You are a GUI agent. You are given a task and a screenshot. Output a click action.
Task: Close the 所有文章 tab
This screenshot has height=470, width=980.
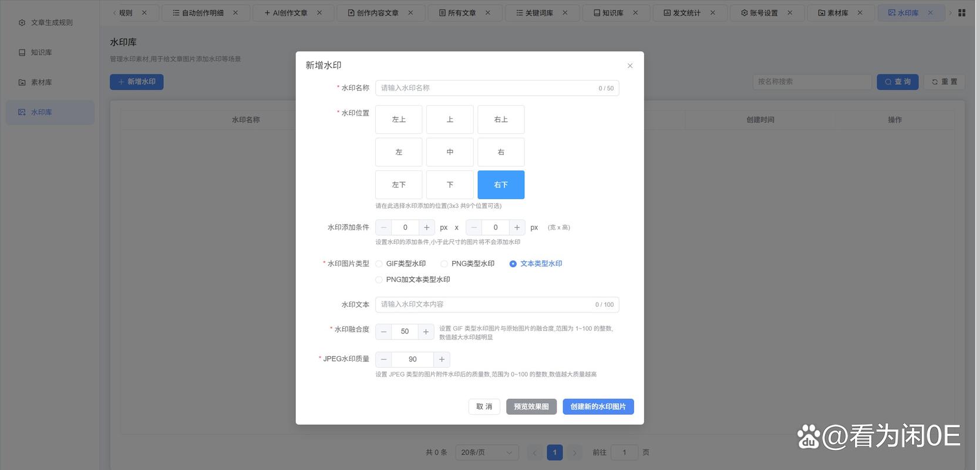click(x=488, y=13)
